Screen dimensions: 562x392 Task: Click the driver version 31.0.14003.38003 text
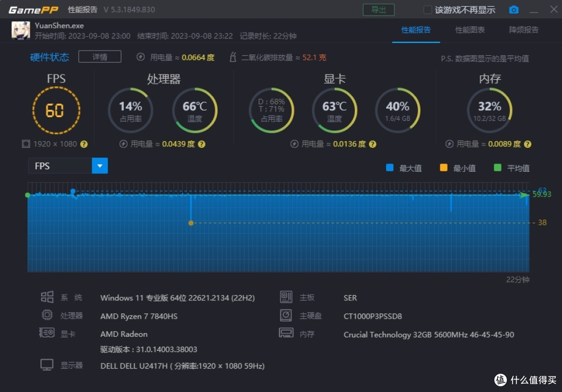149,349
